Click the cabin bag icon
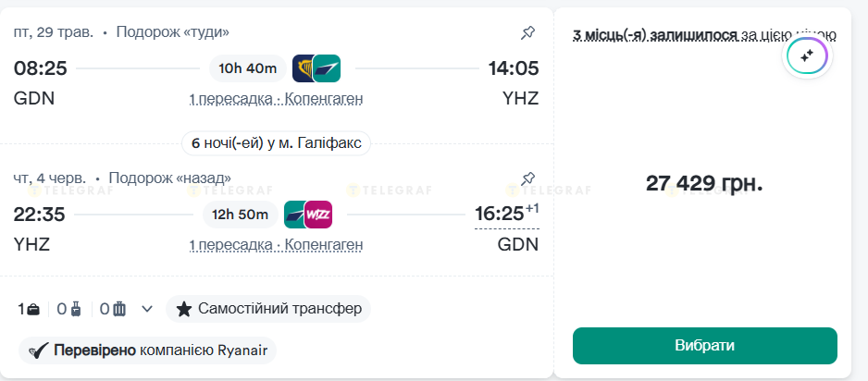The height and width of the screenshot is (381, 868). [x=75, y=309]
